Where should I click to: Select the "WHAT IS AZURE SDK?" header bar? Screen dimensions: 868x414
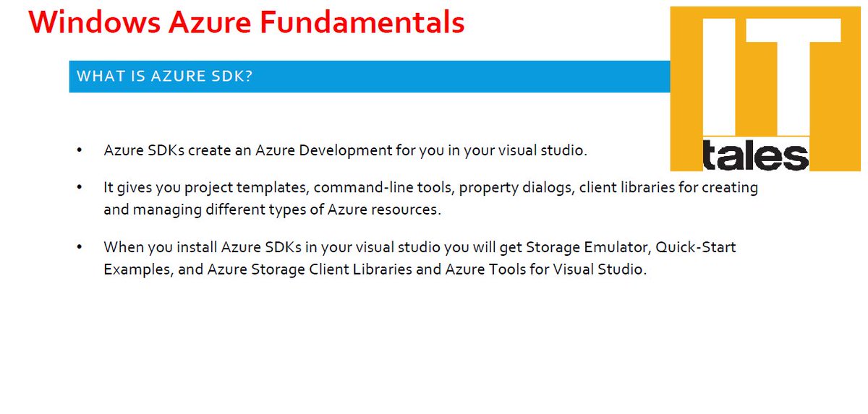[370, 77]
